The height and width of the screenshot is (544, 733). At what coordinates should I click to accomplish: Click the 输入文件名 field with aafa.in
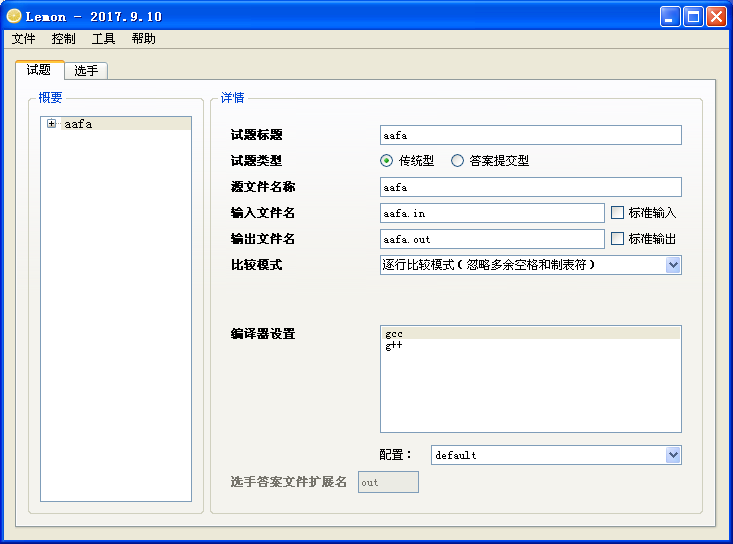(x=492, y=213)
